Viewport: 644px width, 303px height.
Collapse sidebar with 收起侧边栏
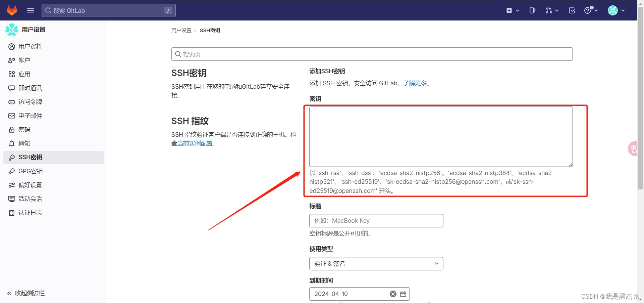[26, 293]
